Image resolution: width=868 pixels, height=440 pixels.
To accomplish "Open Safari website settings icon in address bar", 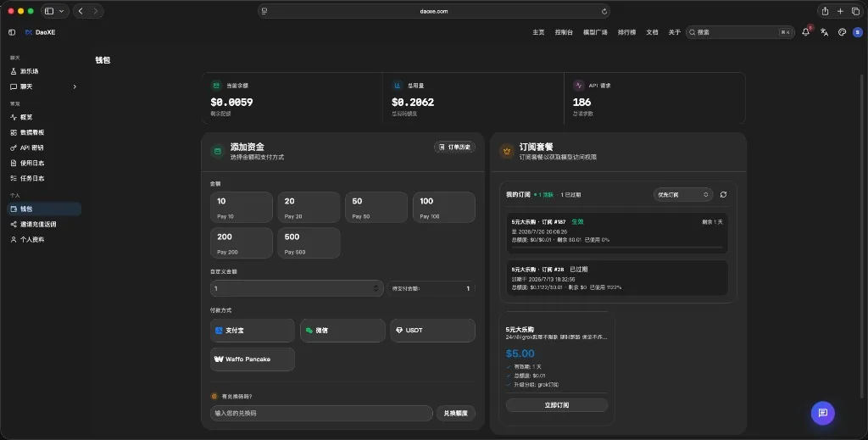I will point(264,11).
